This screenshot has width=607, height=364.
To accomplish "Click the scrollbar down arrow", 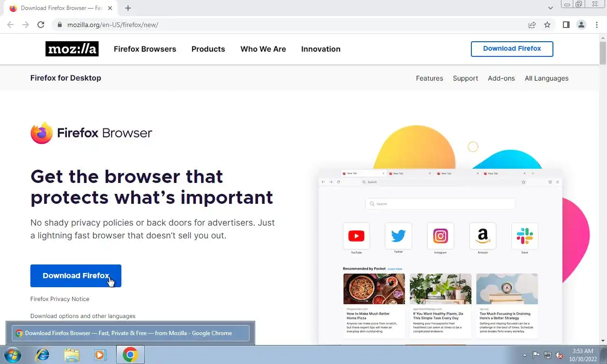I will click(603, 341).
